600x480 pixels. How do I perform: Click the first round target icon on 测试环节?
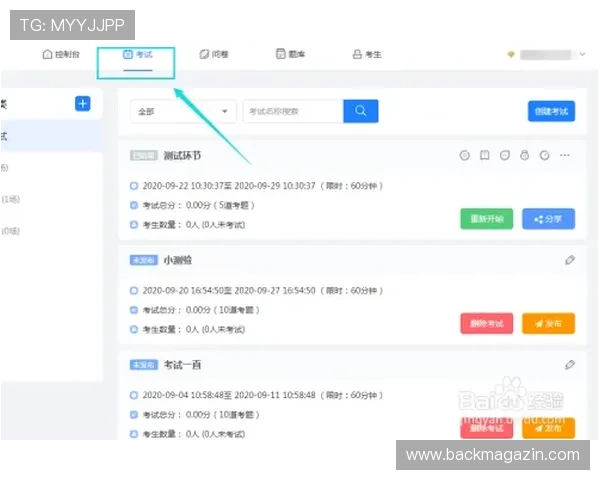tap(465, 155)
